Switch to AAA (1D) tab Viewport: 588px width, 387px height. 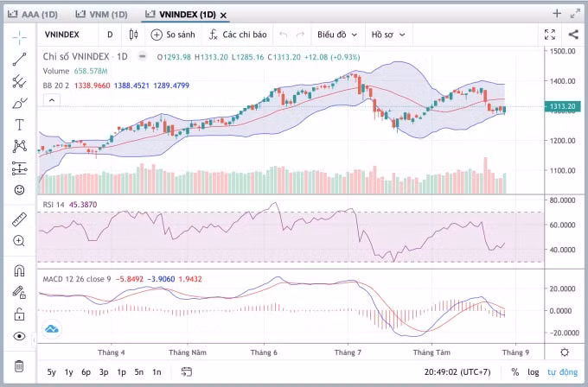[33, 15]
